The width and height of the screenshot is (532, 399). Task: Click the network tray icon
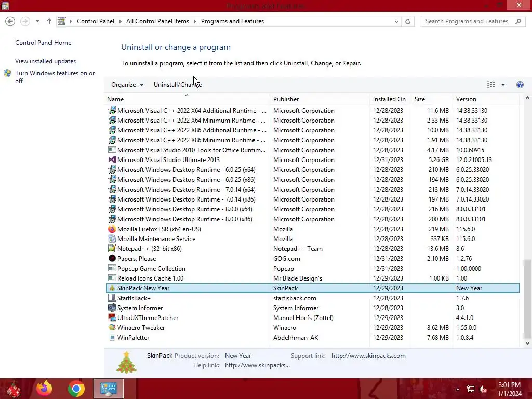471,389
